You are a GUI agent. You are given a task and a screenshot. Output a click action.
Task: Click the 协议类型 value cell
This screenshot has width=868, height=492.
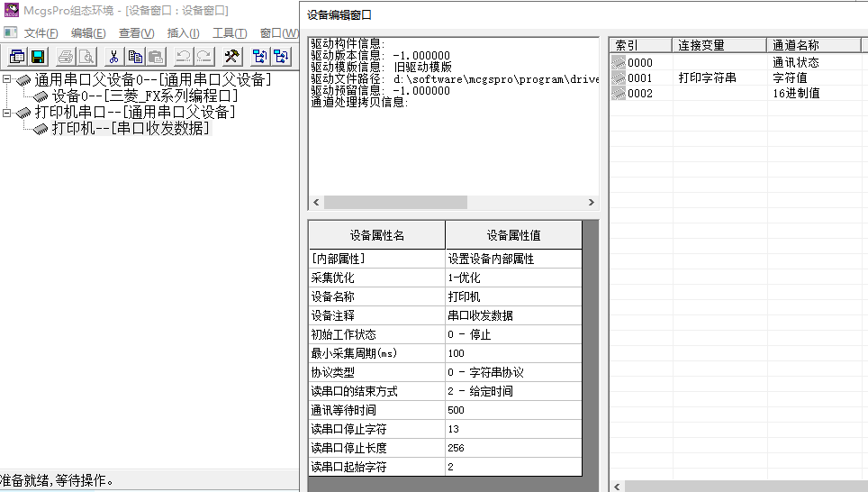[513, 372]
